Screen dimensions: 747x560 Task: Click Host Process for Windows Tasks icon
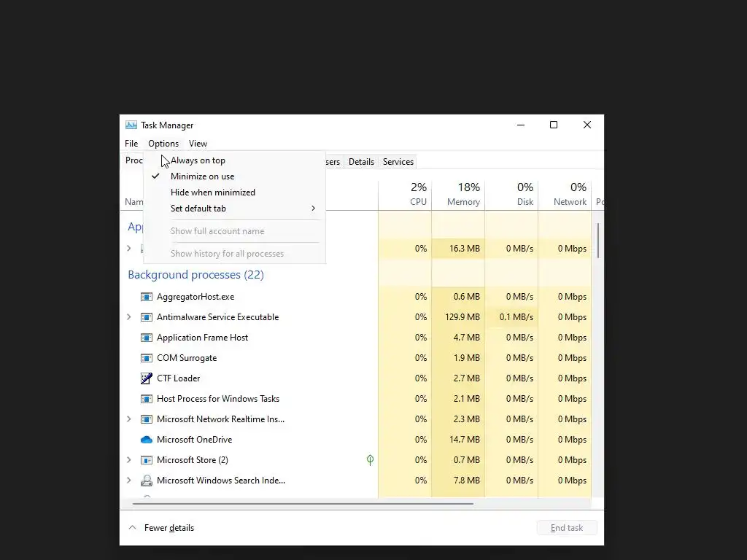click(146, 399)
